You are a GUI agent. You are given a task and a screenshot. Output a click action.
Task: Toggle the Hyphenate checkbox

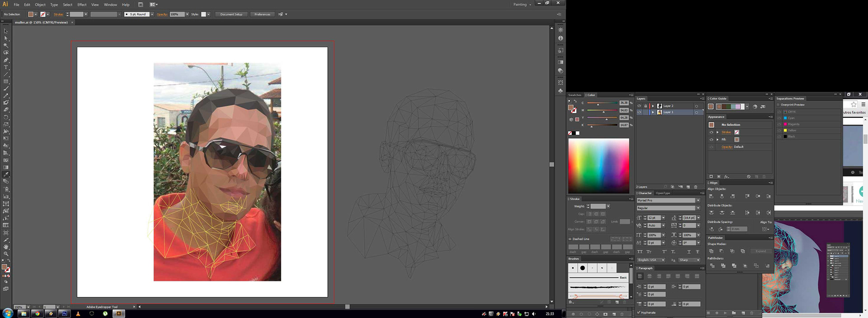(x=638, y=313)
